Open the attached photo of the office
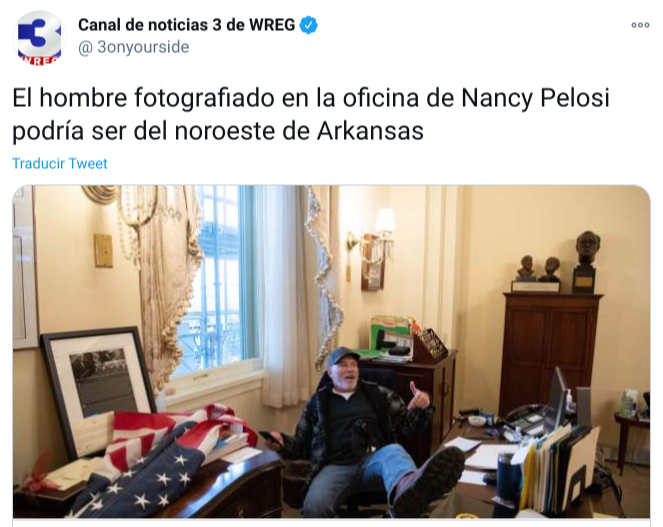Viewport: 663px width, 527px height. (332, 351)
